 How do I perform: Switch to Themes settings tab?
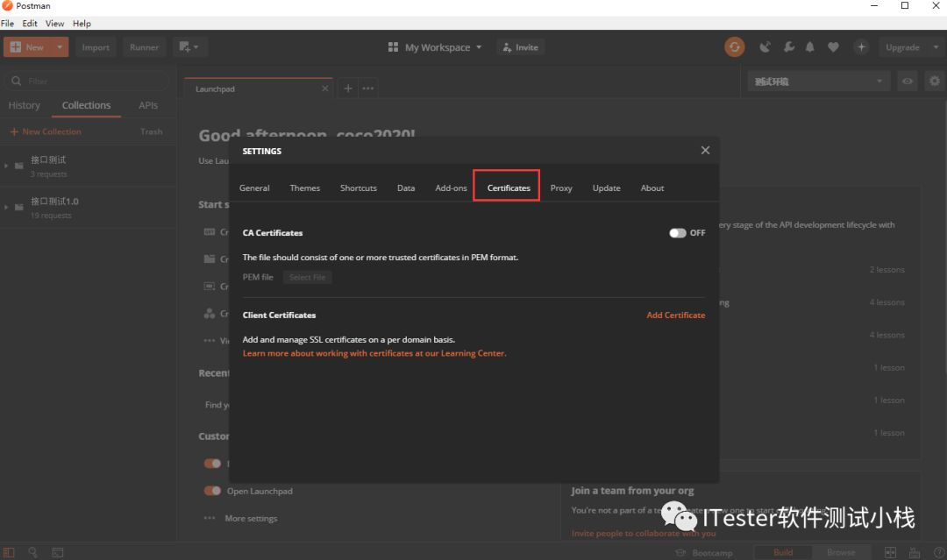tap(305, 188)
